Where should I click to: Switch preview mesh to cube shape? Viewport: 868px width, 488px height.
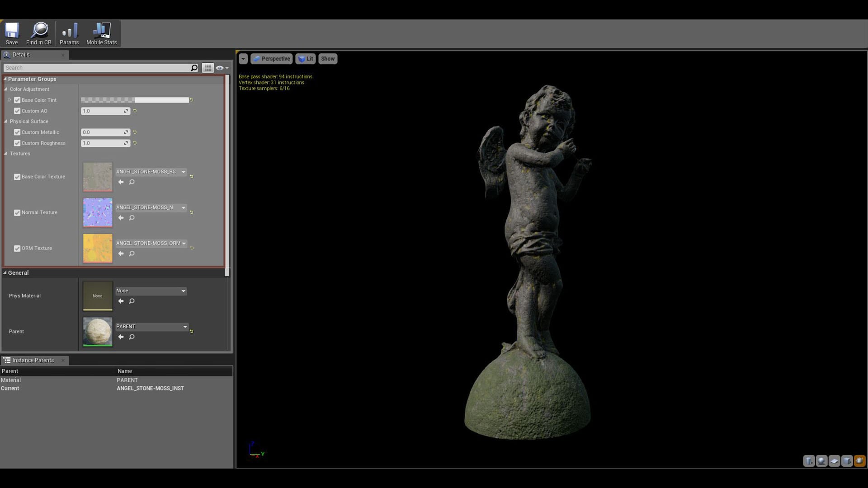[x=846, y=461]
